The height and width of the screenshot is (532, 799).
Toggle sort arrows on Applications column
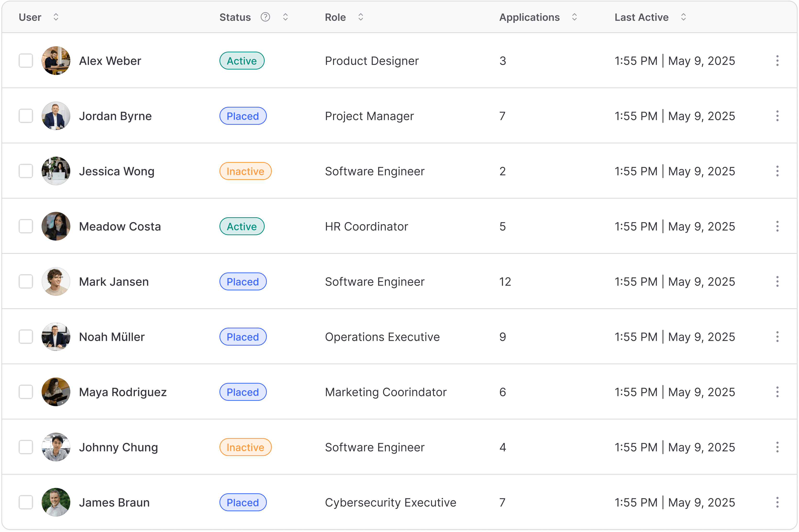574,17
